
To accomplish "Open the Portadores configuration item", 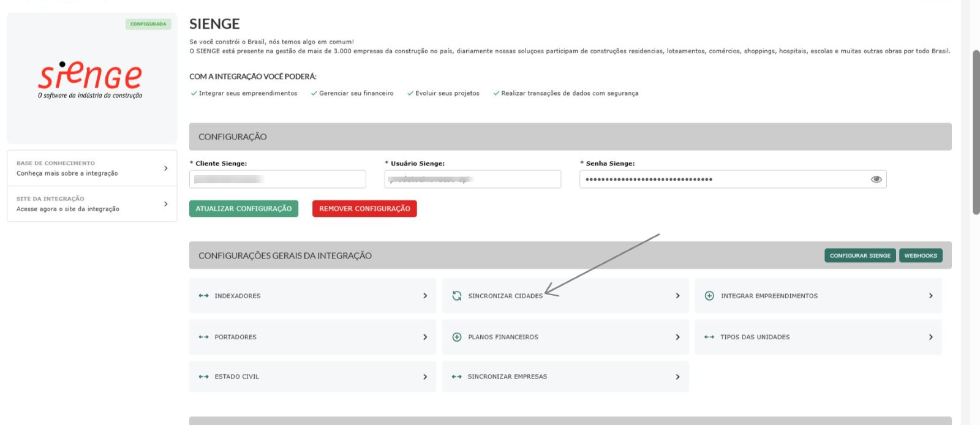I will coord(312,337).
